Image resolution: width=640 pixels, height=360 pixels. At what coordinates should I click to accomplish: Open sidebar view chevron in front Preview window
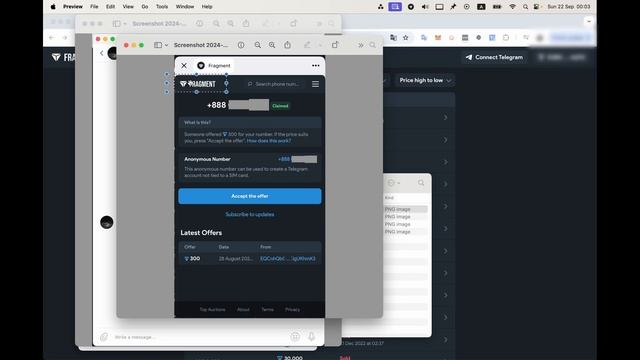[x=167, y=45]
